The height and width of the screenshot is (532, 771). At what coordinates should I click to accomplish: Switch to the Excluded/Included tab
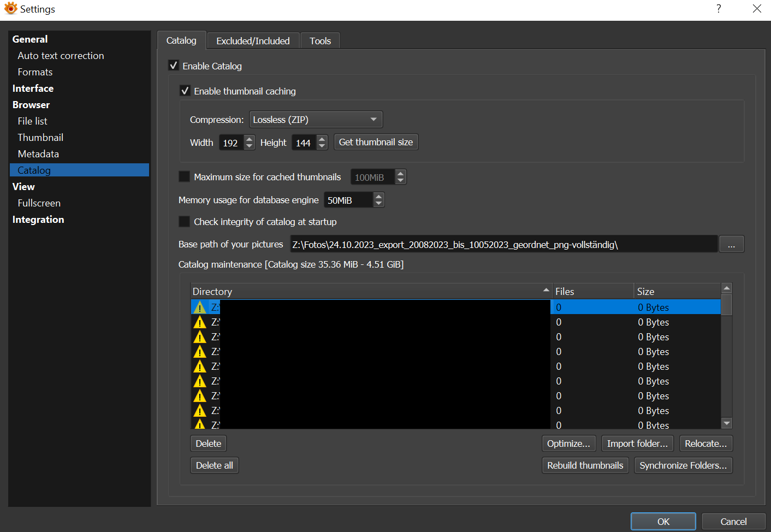click(x=253, y=41)
